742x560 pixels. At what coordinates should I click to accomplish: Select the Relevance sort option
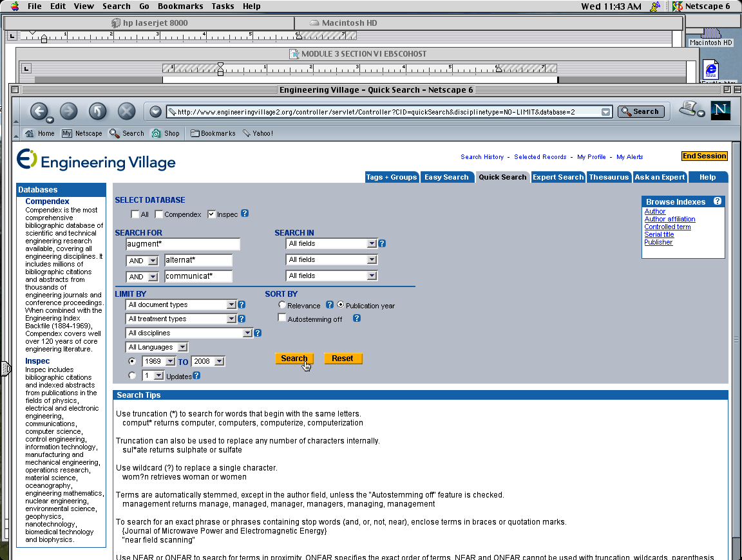[x=282, y=304]
